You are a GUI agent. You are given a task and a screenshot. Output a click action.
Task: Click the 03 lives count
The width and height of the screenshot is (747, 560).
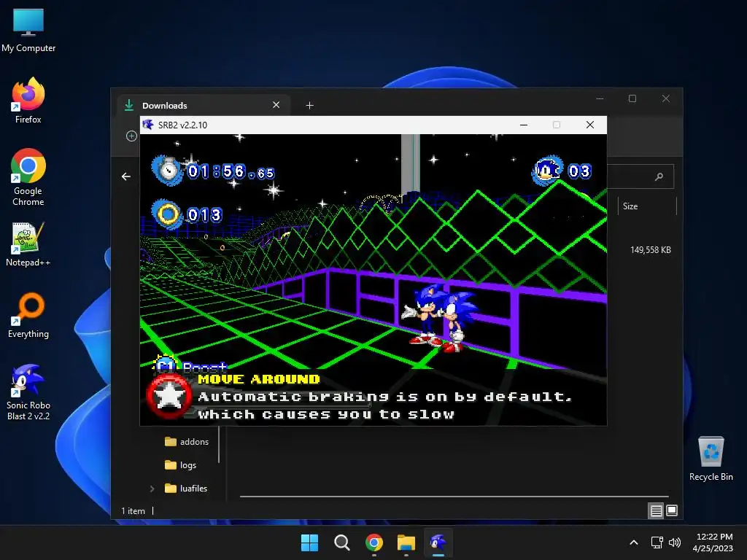(580, 171)
